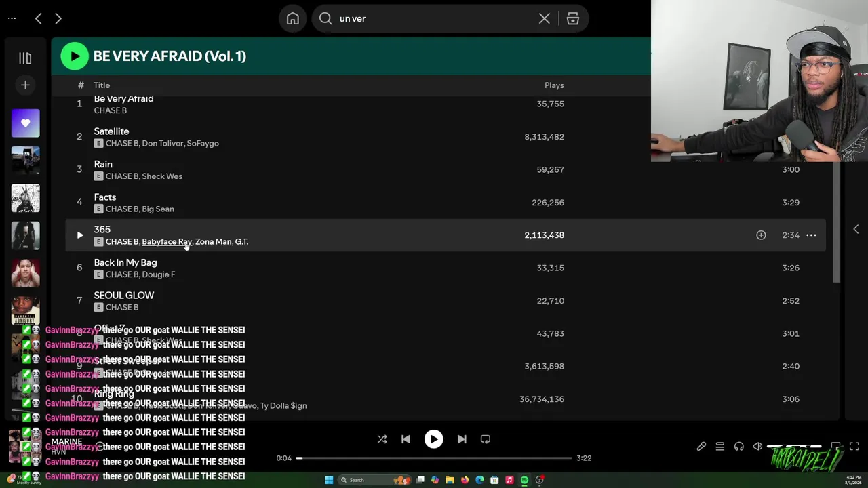Screen dimensions: 868x488
Task: Open artist link 'Big Sean'
Action: click(x=158, y=209)
